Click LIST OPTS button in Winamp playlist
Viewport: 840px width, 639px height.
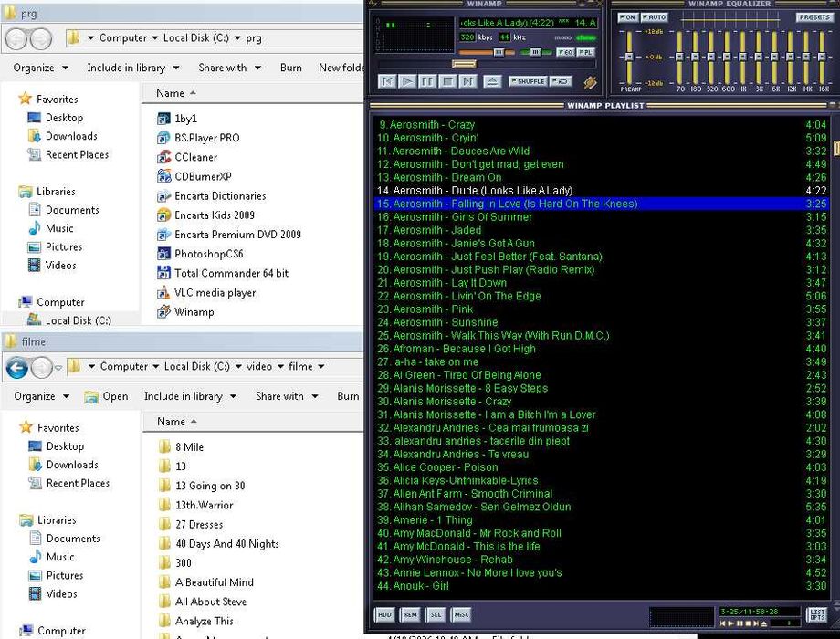[817, 615]
